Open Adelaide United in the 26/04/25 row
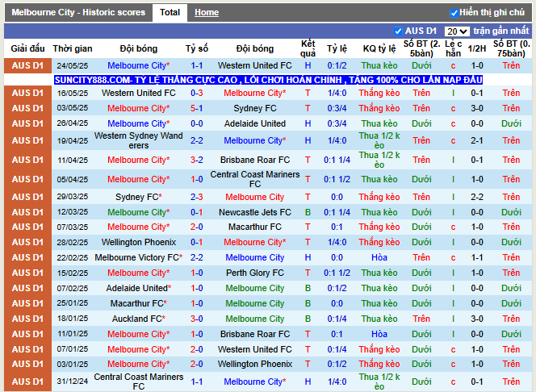This screenshot has width=536, height=392. [x=254, y=123]
